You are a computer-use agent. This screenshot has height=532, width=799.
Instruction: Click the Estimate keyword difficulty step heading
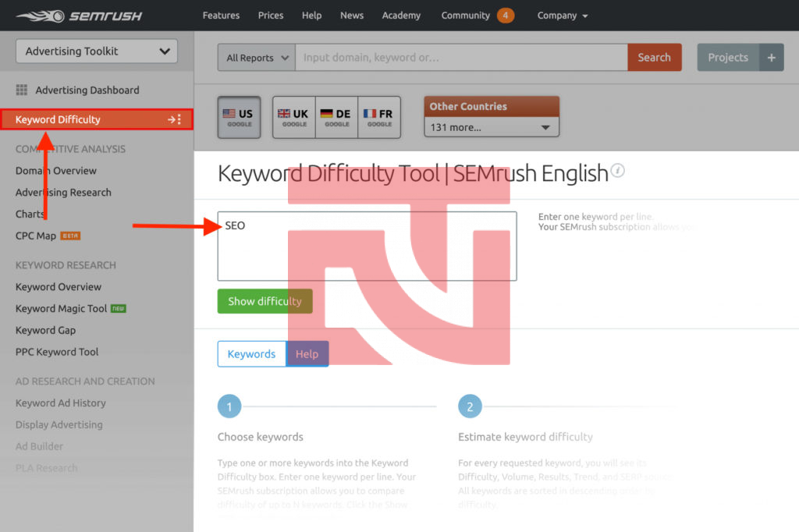click(525, 437)
